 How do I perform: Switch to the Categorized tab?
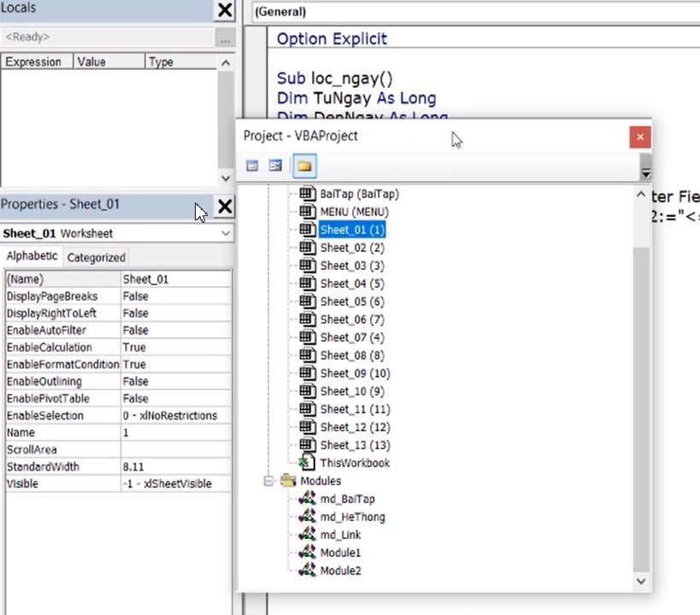[96, 256]
